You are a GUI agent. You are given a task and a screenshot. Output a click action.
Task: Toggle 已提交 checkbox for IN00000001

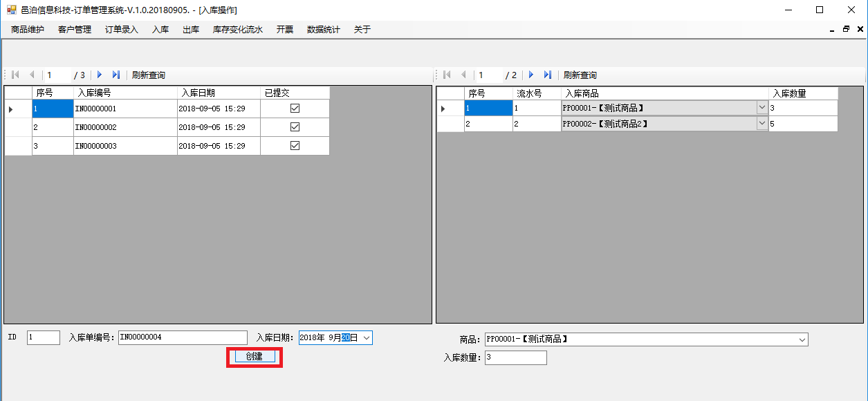coord(295,109)
